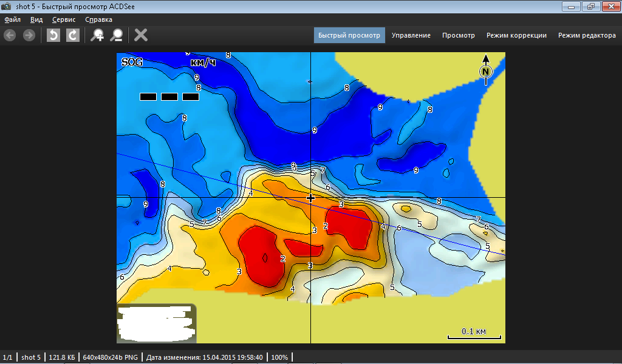The height and width of the screenshot is (364, 622).
Task: Click the 640x480x24b PNG status bar field
Action: [111, 357]
